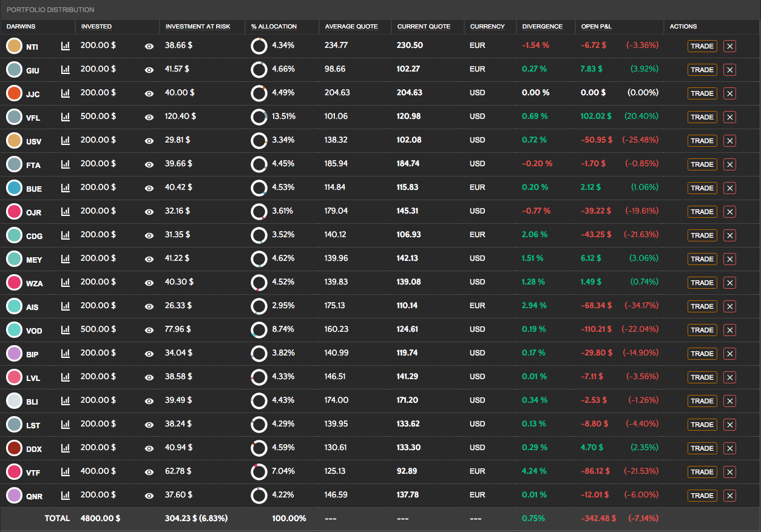
Task: Click the CDG color avatar circle
Action: 14,235
